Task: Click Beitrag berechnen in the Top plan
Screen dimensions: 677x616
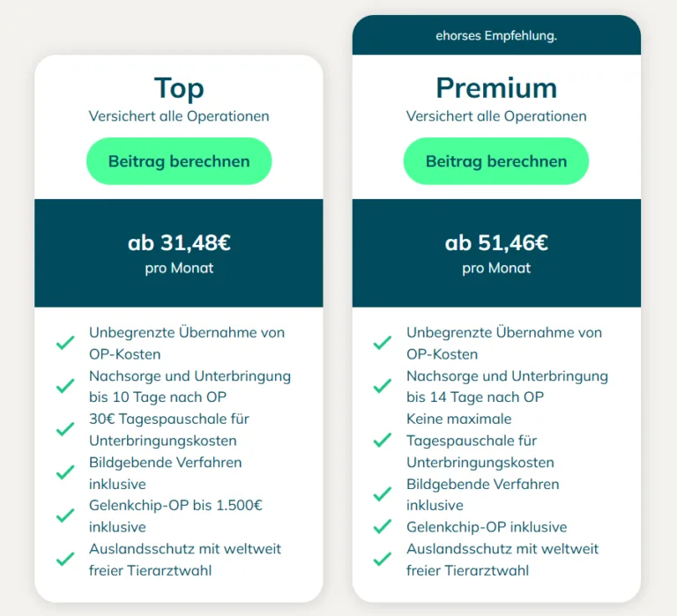Action: pos(179,161)
